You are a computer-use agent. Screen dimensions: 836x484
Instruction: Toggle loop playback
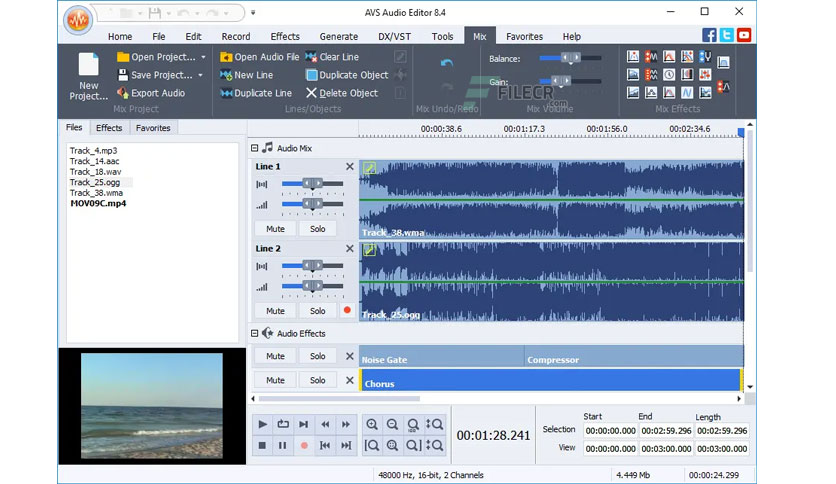click(283, 424)
